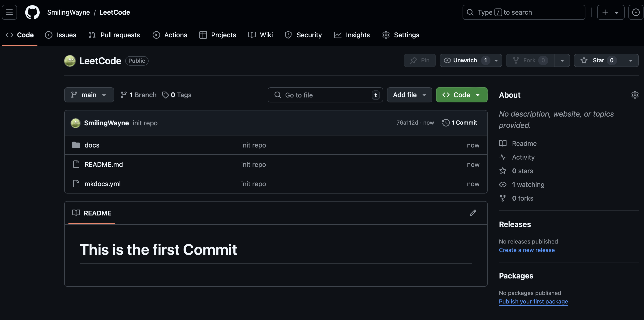View commit history via 1 Commit clock icon
Viewport: 644px width, 320px height.
pyautogui.click(x=446, y=123)
